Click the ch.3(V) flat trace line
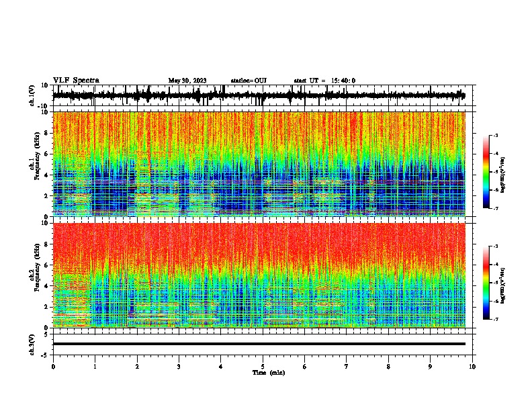 coord(259,344)
